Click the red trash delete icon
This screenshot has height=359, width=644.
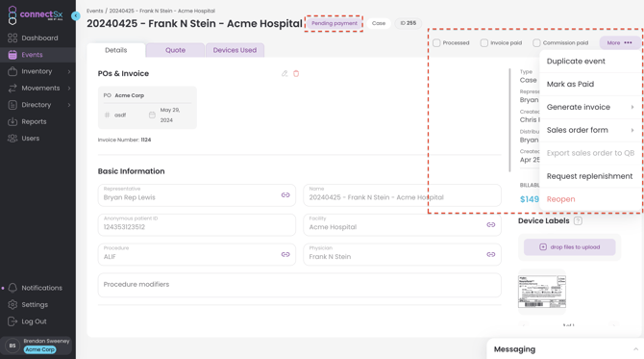(296, 73)
